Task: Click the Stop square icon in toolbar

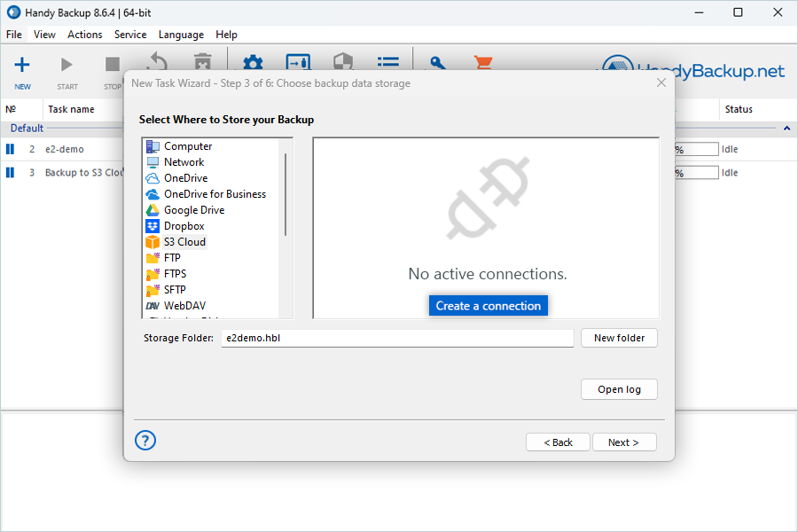Action: point(112,65)
